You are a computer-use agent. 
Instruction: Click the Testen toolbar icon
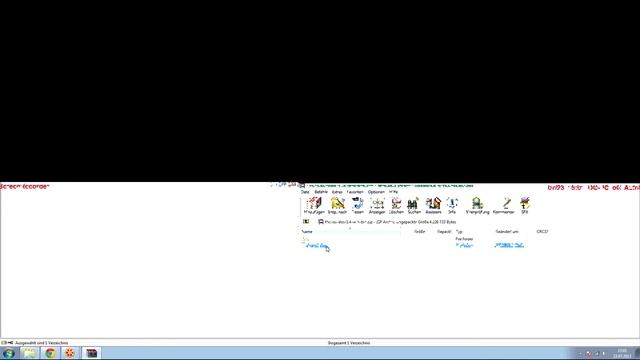pos(358,205)
